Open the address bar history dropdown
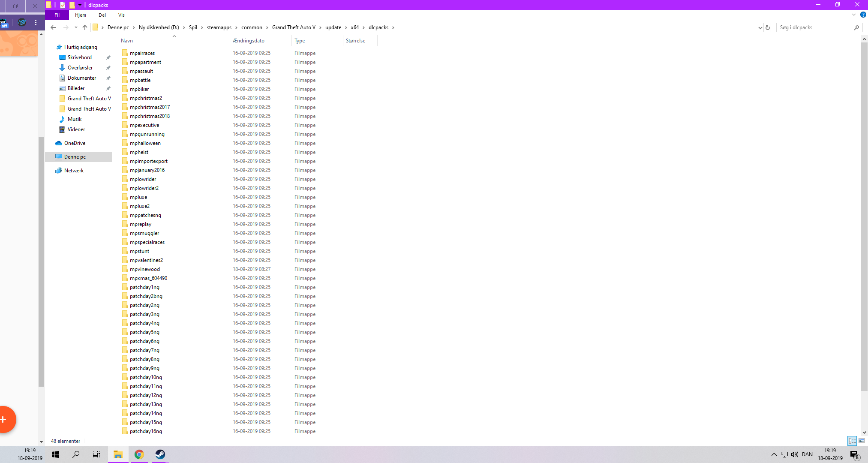 click(x=760, y=27)
